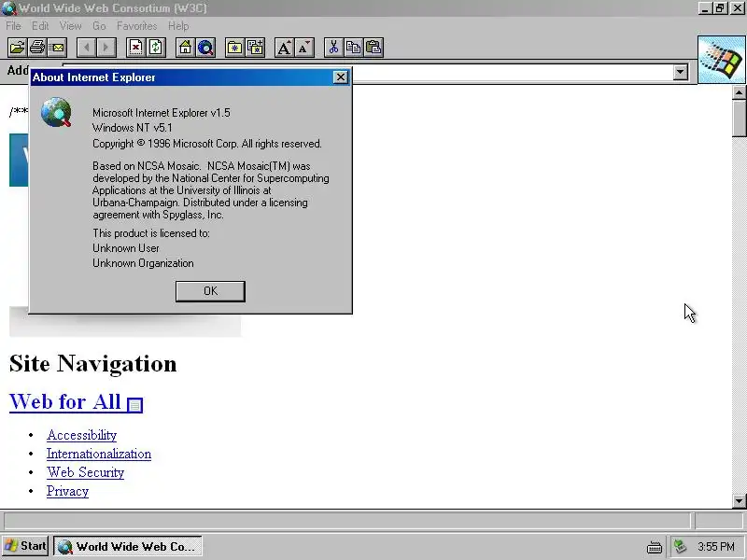Open the Home page icon
The width and height of the screenshot is (747, 560).
(185, 48)
